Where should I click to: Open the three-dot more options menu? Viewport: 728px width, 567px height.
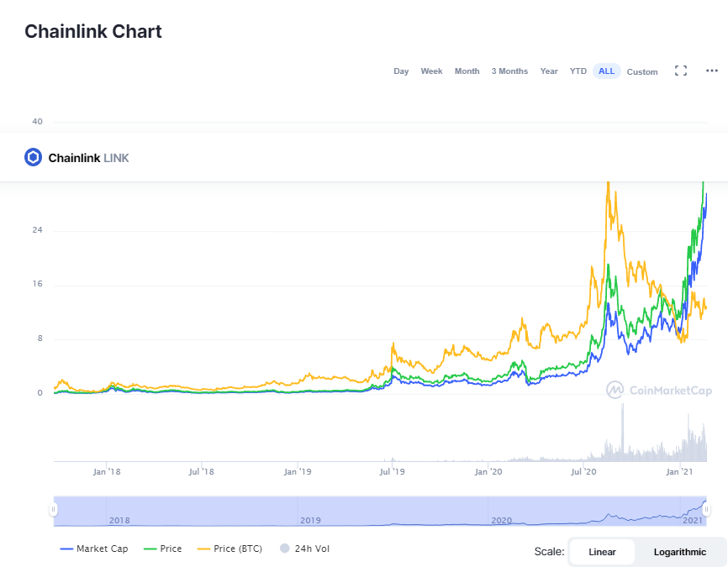[712, 71]
